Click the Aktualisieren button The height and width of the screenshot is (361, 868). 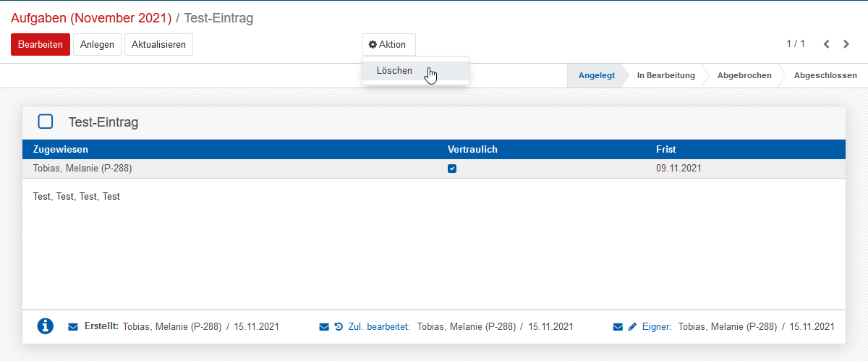point(158,45)
